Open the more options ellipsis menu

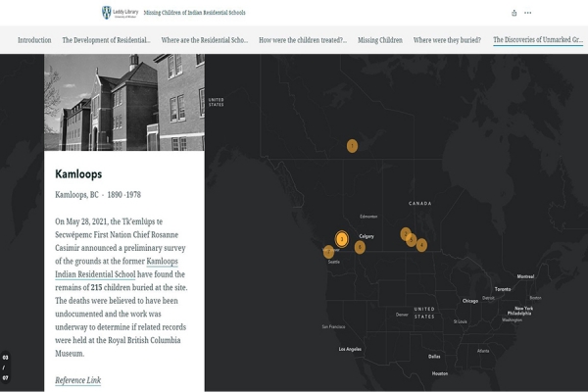pos(528,13)
